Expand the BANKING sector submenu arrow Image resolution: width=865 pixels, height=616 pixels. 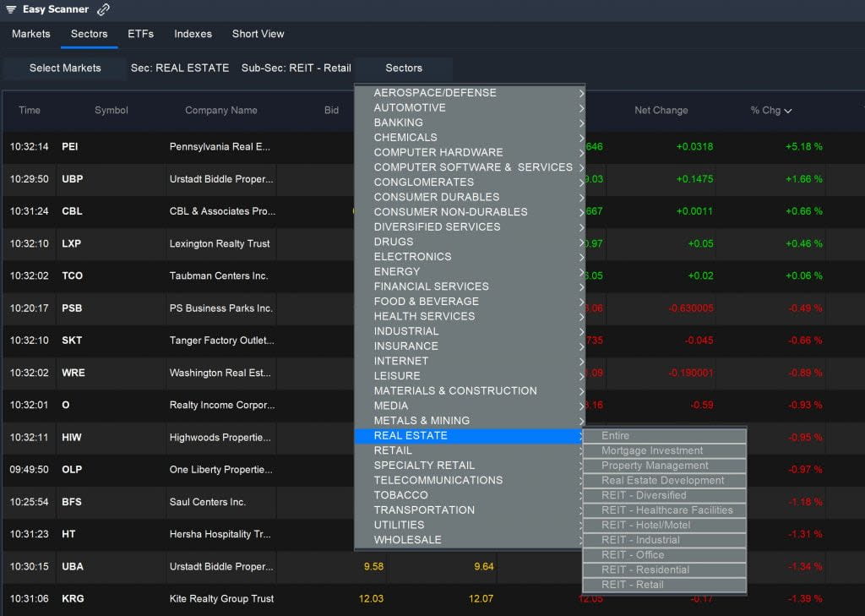click(x=582, y=123)
